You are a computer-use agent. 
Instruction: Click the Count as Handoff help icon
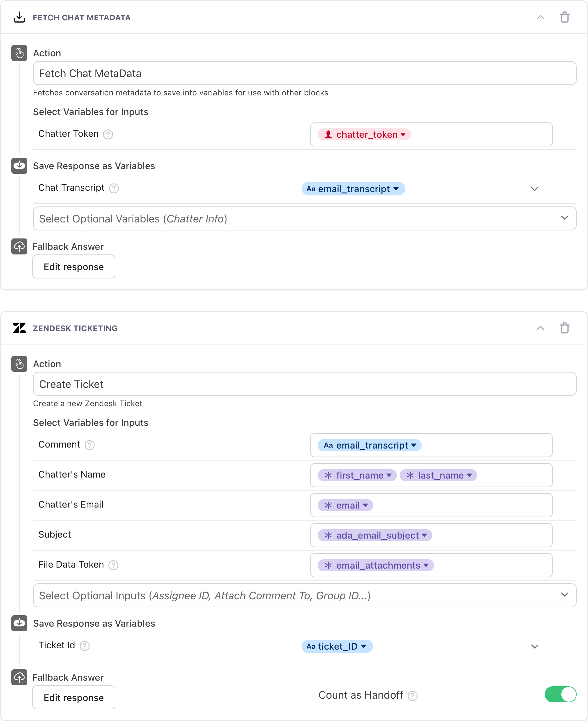[412, 696]
